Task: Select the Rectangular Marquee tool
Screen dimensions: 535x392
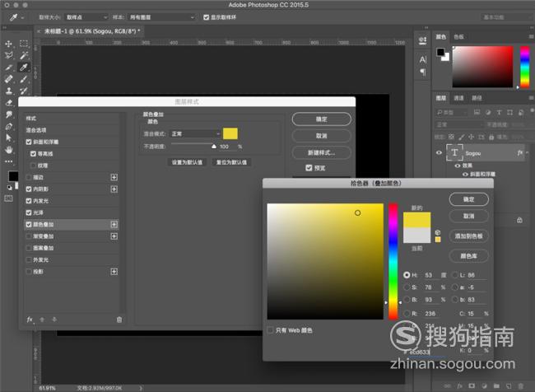Action: [x=24, y=44]
